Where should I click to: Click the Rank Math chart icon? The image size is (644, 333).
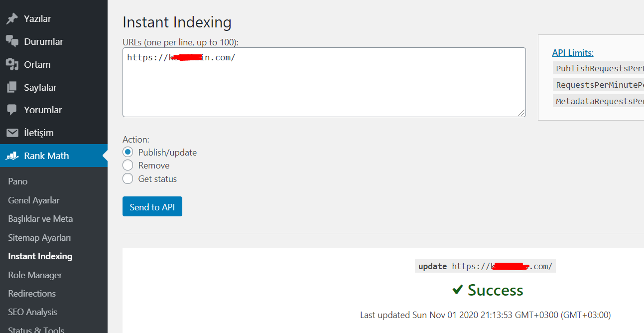[12, 156]
